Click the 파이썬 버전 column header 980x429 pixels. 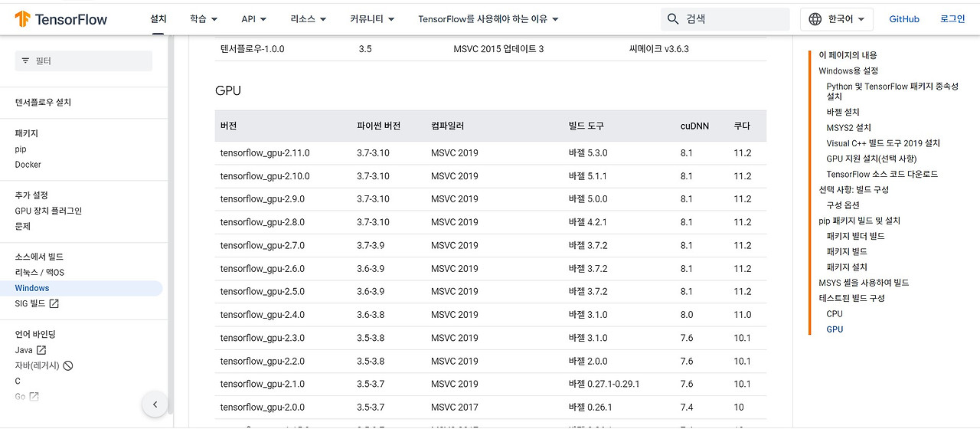click(378, 126)
